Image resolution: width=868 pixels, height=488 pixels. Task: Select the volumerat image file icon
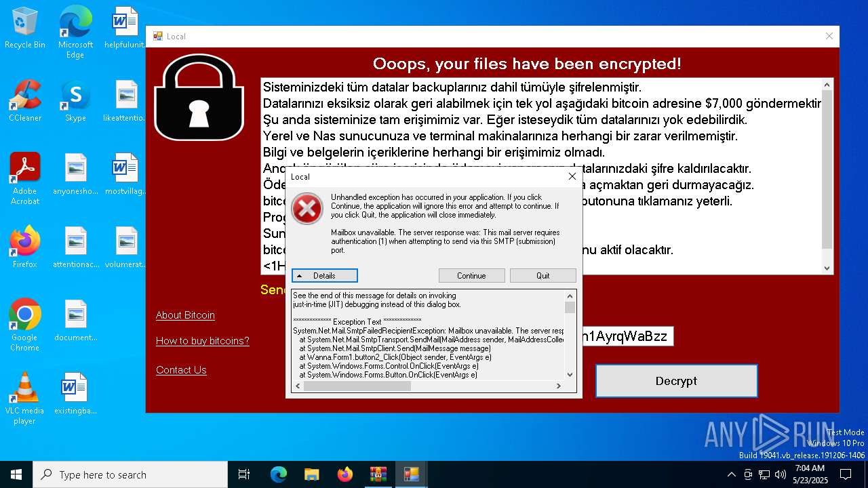pos(125,247)
